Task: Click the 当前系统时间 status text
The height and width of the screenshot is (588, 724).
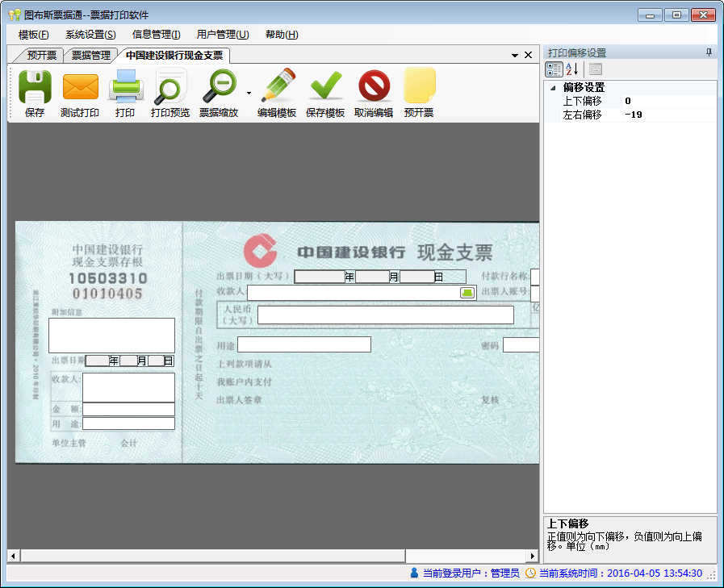Action: point(621,573)
